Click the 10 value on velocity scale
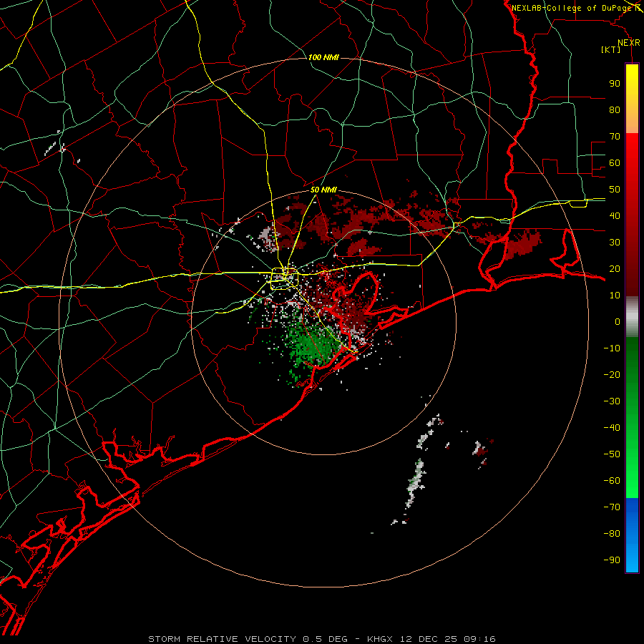Image resolution: width=644 pixels, height=644 pixels. (x=615, y=296)
